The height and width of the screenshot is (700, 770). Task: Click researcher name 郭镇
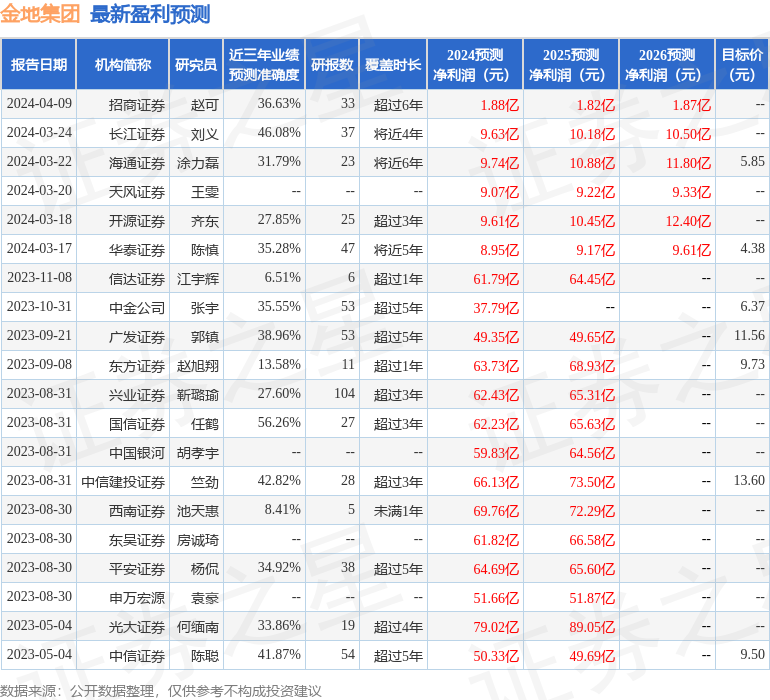pyautogui.click(x=204, y=336)
